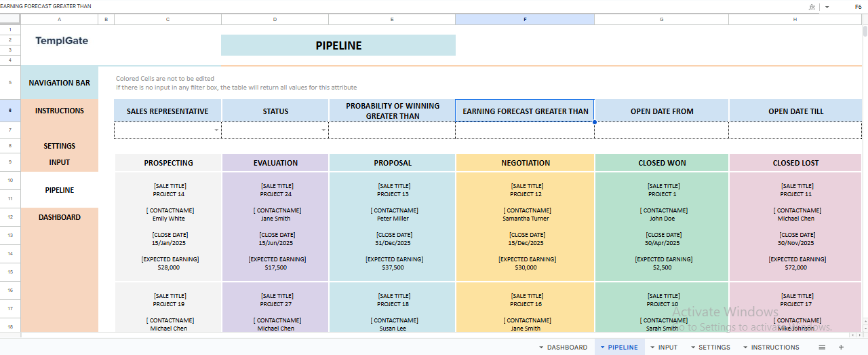
Task: Click the PROJECT 24 evaluation card
Action: tap(275, 227)
